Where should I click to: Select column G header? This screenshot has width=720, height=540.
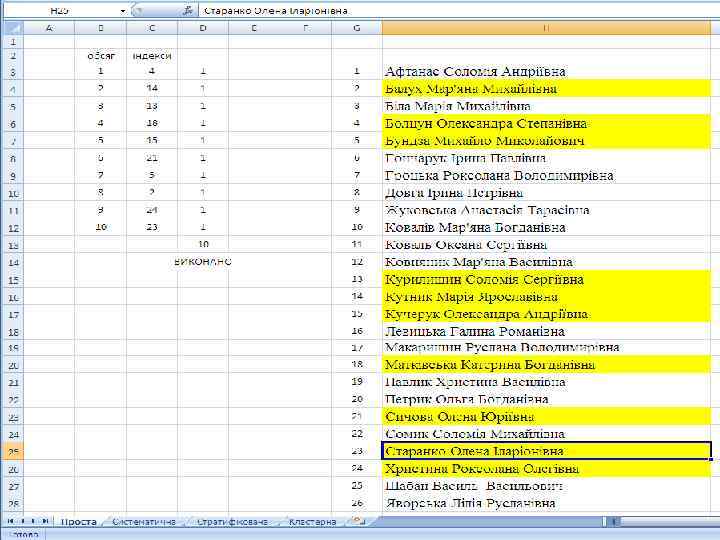(x=357, y=28)
